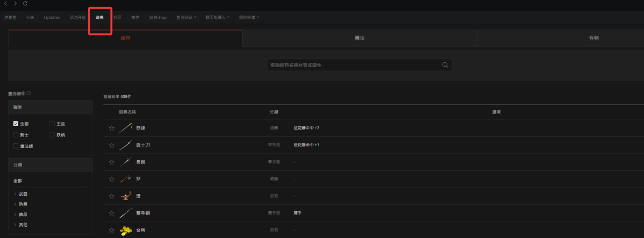Click the 選項 column header

[496, 112]
